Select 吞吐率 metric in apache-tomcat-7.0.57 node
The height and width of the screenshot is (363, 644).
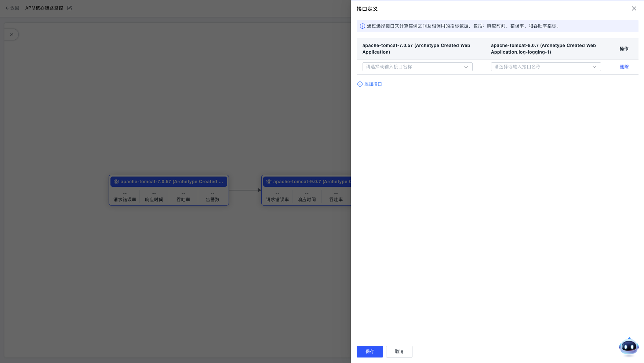(183, 197)
